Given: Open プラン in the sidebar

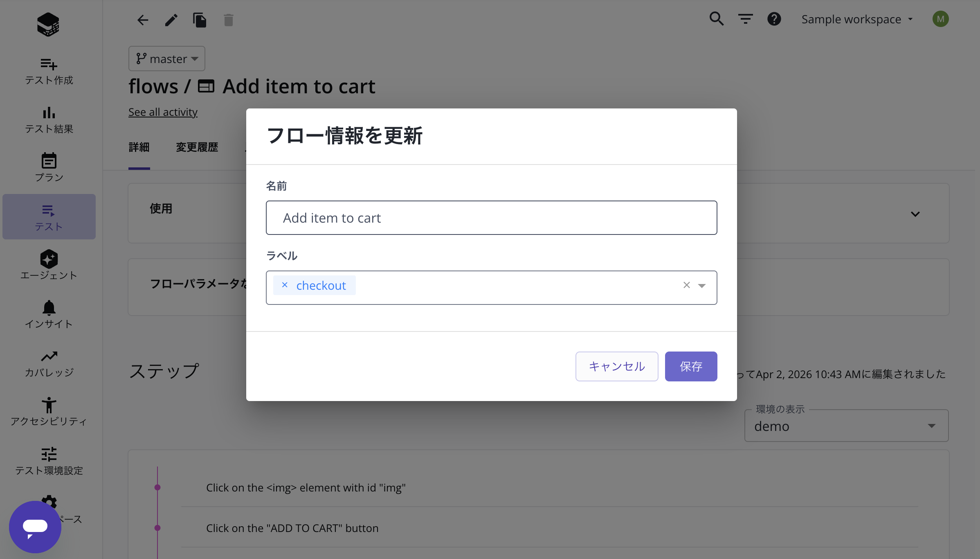Looking at the screenshot, I should pyautogui.click(x=49, y=168).
